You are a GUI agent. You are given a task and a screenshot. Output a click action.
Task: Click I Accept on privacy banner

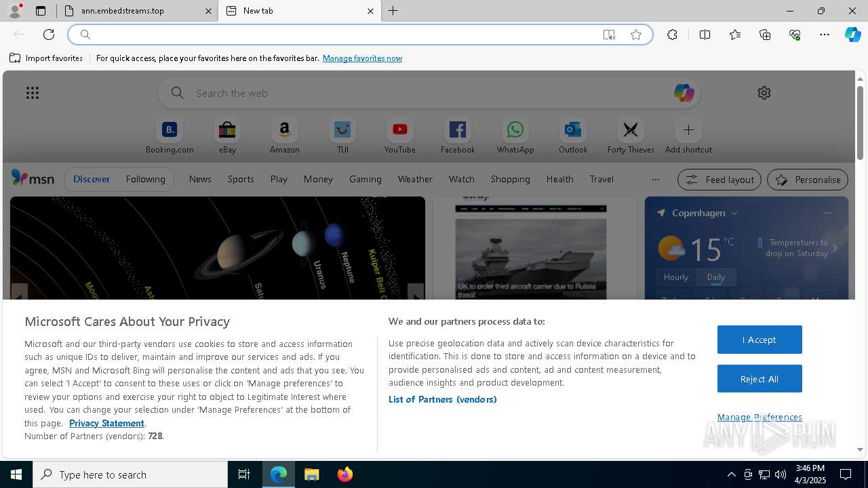click(759, 340)
